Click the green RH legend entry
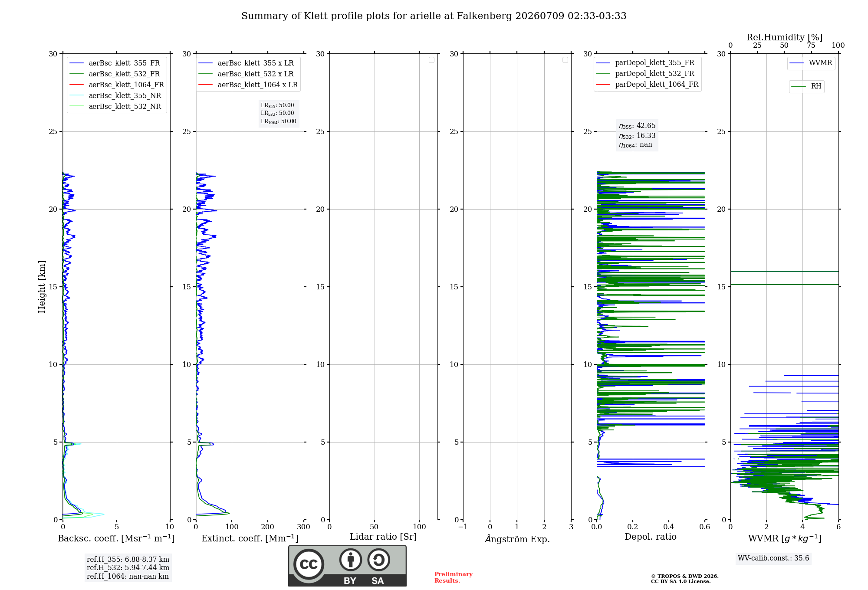Viewport: 868px width, 590px height. [806, 86]
